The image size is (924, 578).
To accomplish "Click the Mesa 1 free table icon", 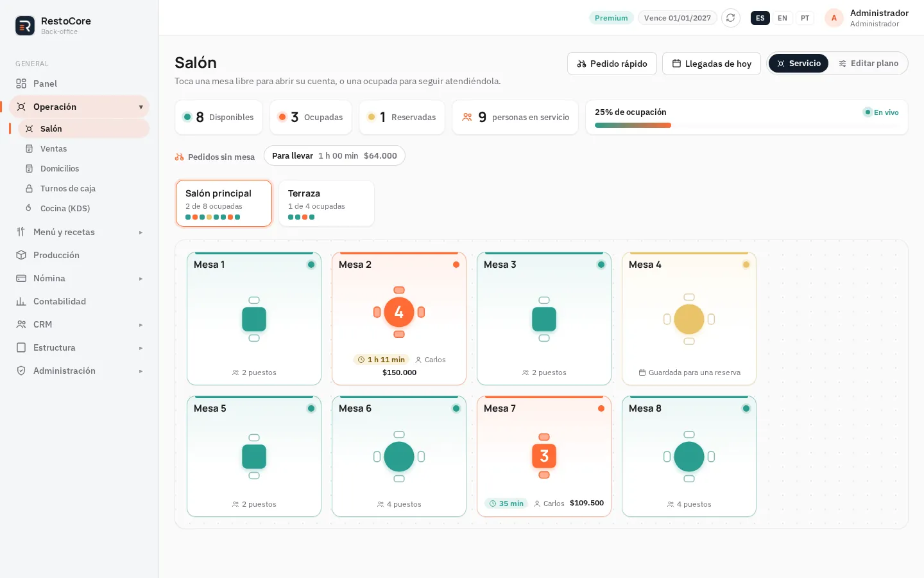I will pyautogui.click(x=254, y=319).
